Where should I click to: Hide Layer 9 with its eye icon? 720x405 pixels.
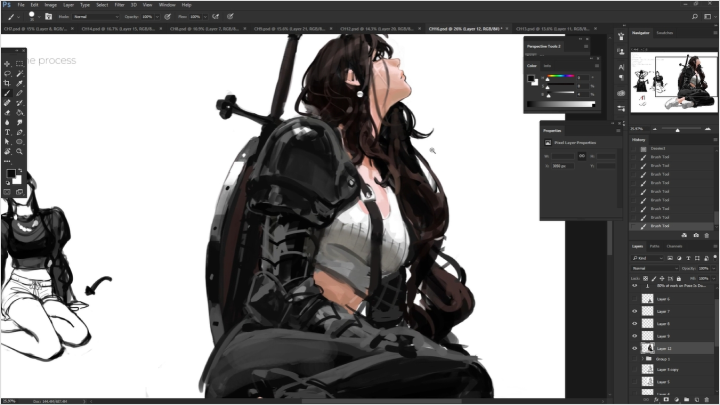(635, 336)
